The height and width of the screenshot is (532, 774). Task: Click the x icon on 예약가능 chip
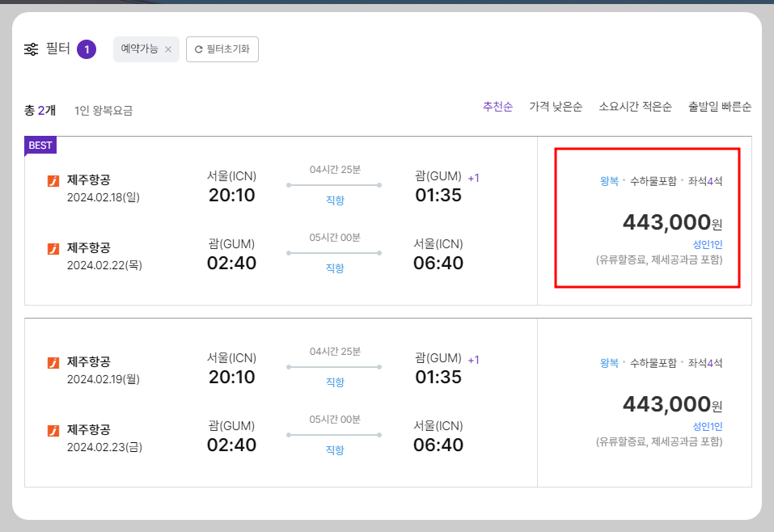168,49
